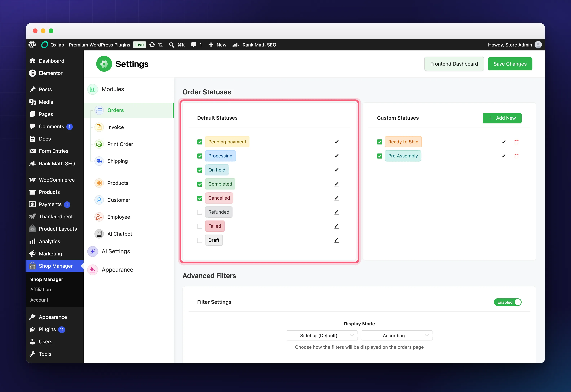
Task: Open the search icon in admin bar
Action: [171, 45]
